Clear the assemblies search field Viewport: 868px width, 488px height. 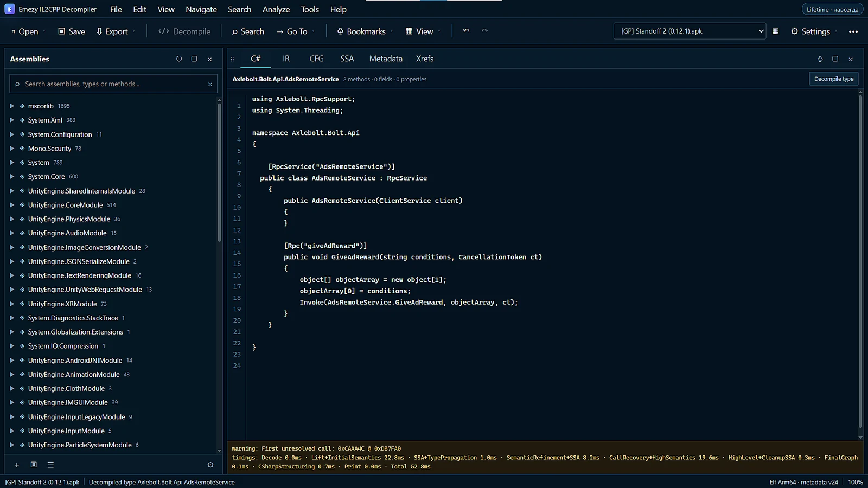[x=210, y=84]
